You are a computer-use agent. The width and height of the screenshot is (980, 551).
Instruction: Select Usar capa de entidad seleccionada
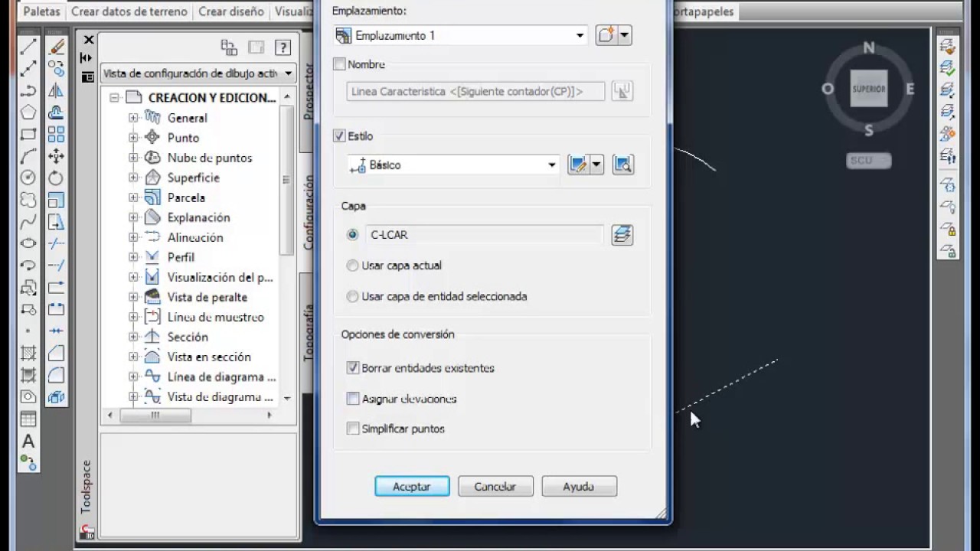(352, 296)
